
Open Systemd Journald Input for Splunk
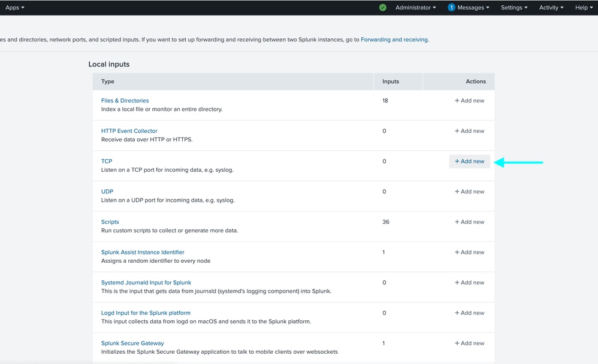pos(146,283)
